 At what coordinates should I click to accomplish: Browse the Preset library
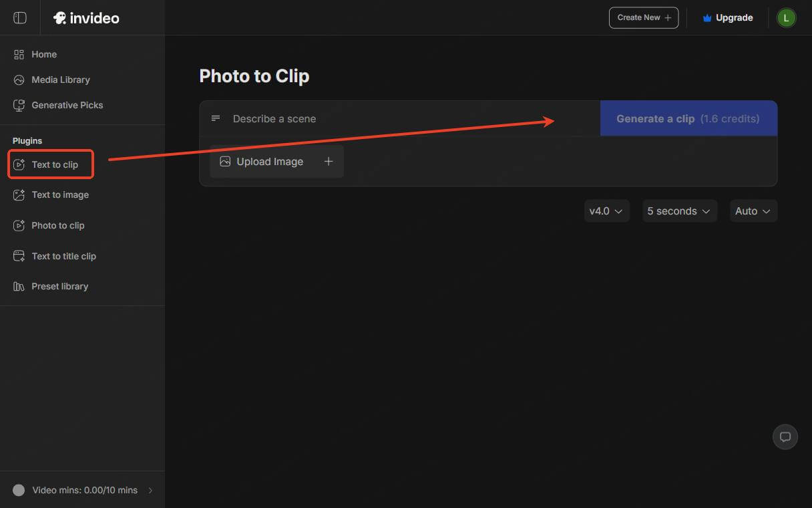(59, 286)
